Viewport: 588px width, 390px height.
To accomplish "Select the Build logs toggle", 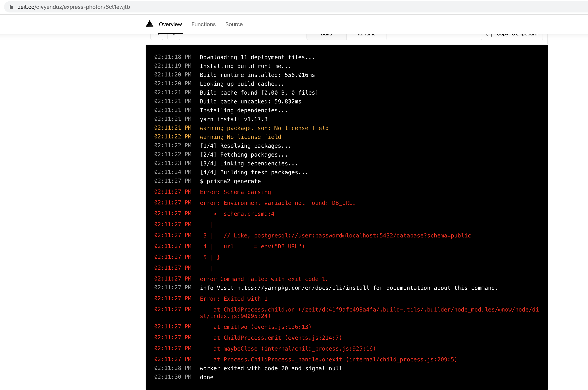I will pyautogui.click(x=326, y=34).
